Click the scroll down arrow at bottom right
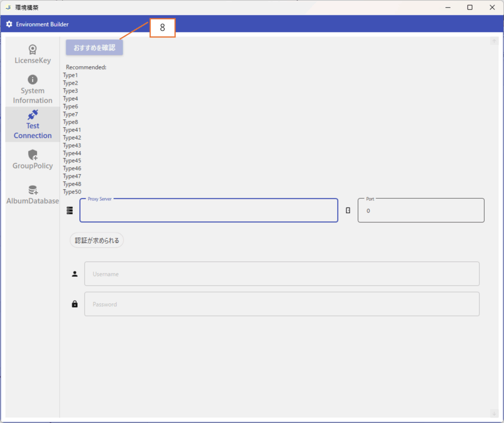504x423 pixels. click(494, 413)
